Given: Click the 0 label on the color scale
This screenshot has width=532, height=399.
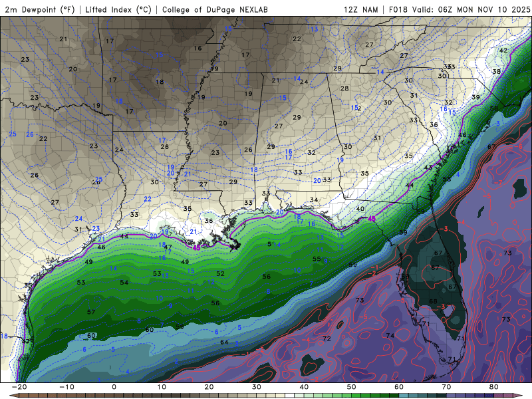Looking at the screenshot, I should [x=114, y=387].
